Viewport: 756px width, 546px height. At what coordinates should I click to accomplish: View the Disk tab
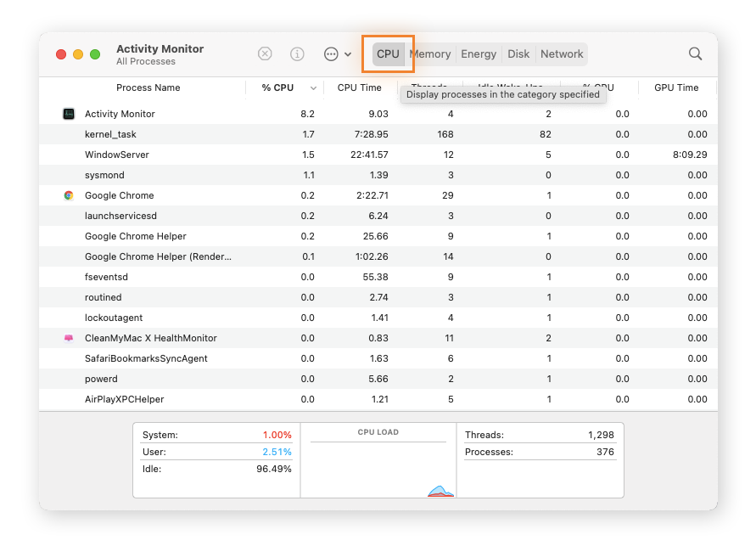(518, 53)
